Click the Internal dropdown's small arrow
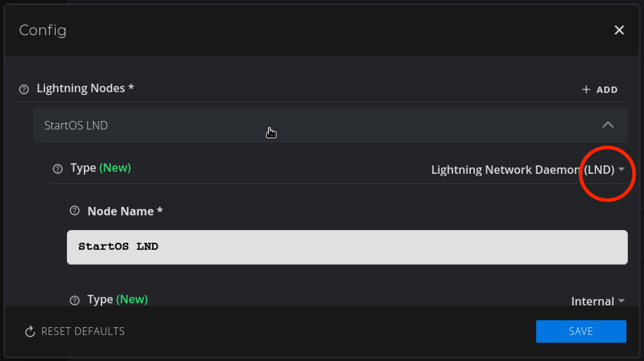Screen dimensions: 644x361 coord(622,301)
